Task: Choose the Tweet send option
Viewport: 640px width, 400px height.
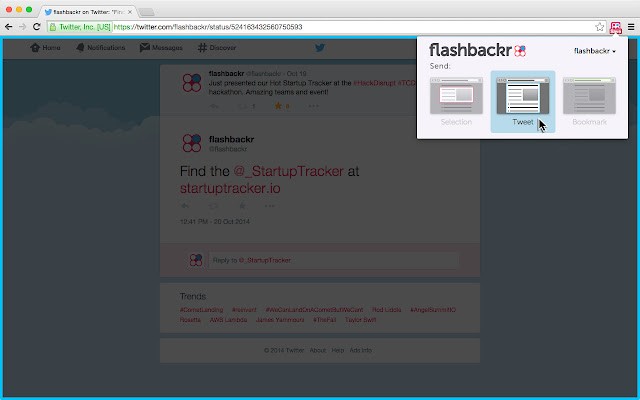Action: point(523,102)
